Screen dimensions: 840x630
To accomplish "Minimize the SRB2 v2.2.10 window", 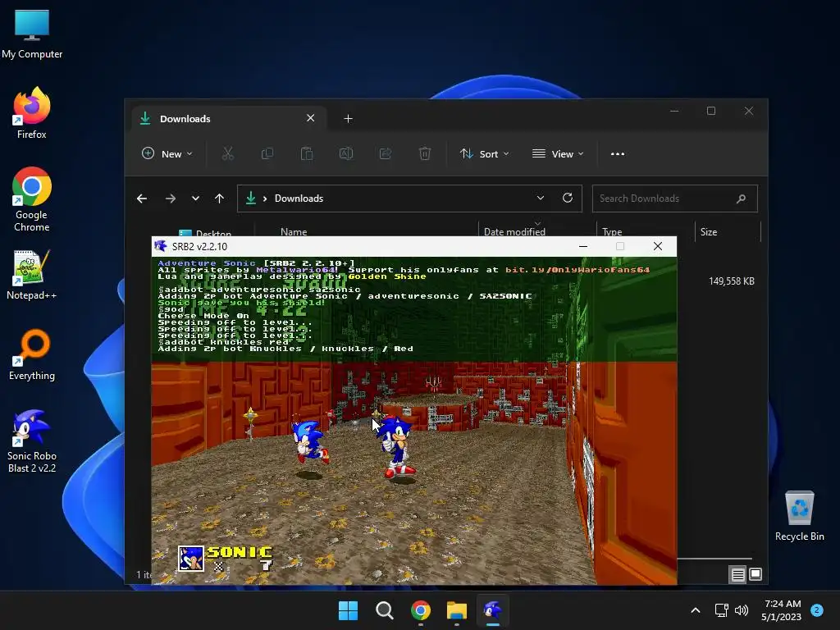I will coord(583,246).
